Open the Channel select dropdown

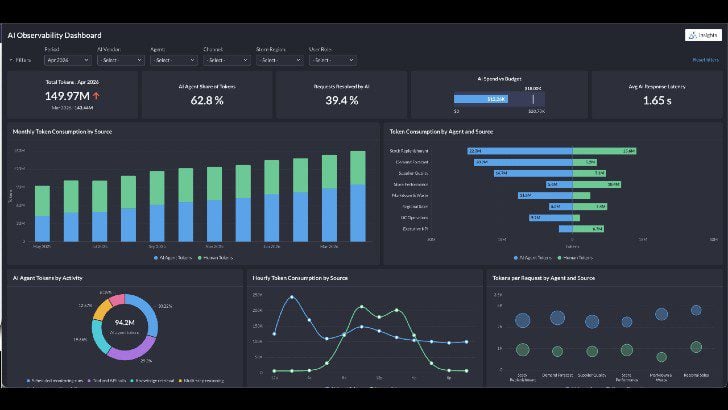[227, 60]
